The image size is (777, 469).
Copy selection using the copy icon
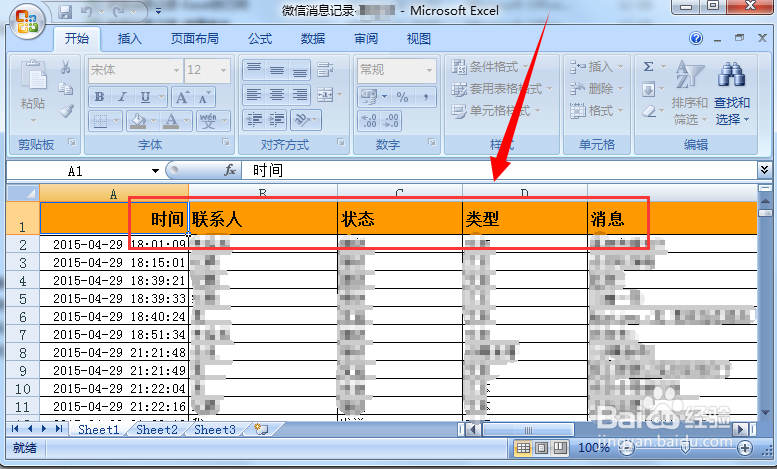pos(65,89)
